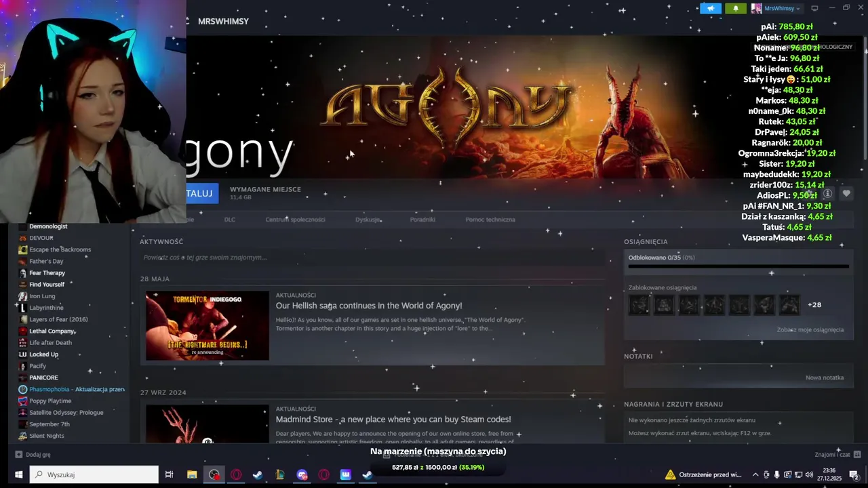This screenshot has height=488, width=868.
Task: Select Lethal Company game icon
Action: (23, 331)
